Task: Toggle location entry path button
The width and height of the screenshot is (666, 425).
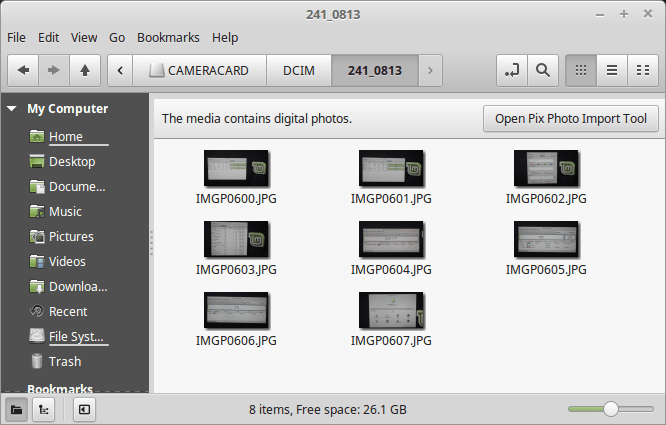Action: (x=512, y=70)
